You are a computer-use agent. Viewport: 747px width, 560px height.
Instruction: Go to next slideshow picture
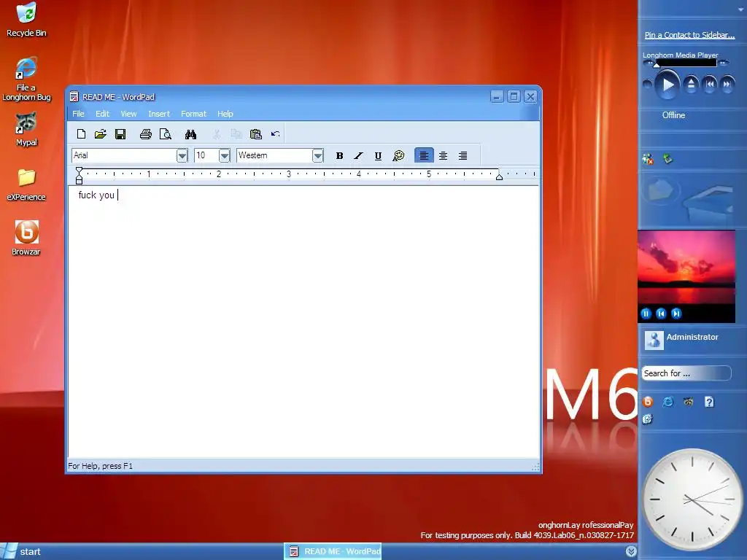676,314
